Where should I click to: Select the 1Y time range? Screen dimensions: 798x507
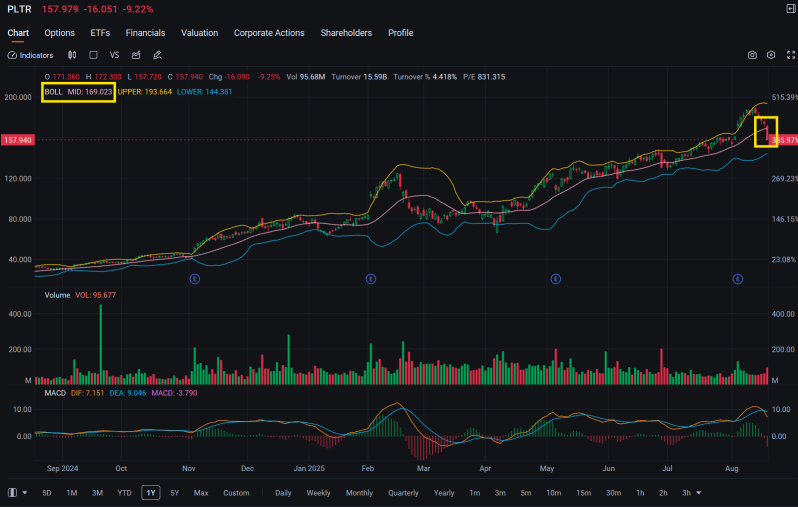151,493
